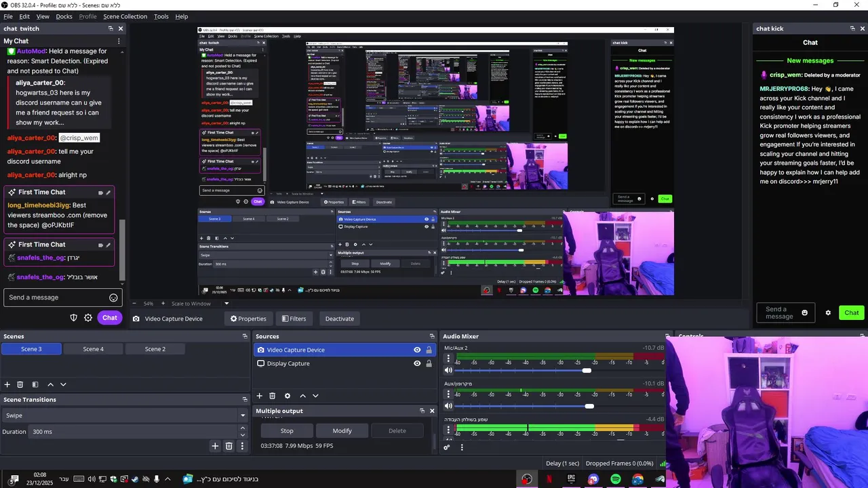Open the Docks menu
Screen dimensions: 868x488
coord(64,16)
